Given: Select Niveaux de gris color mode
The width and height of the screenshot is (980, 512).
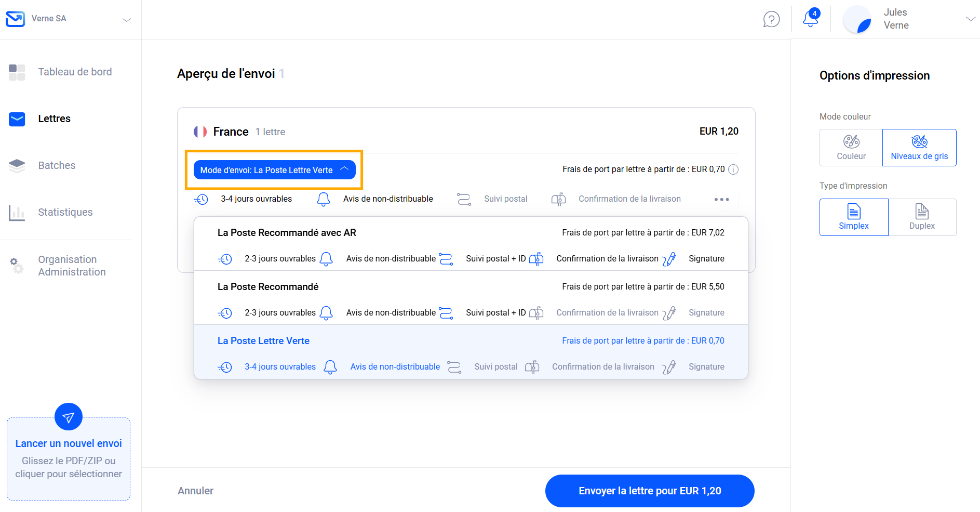Looking at the screenshot, I should [x=919, y=148].
